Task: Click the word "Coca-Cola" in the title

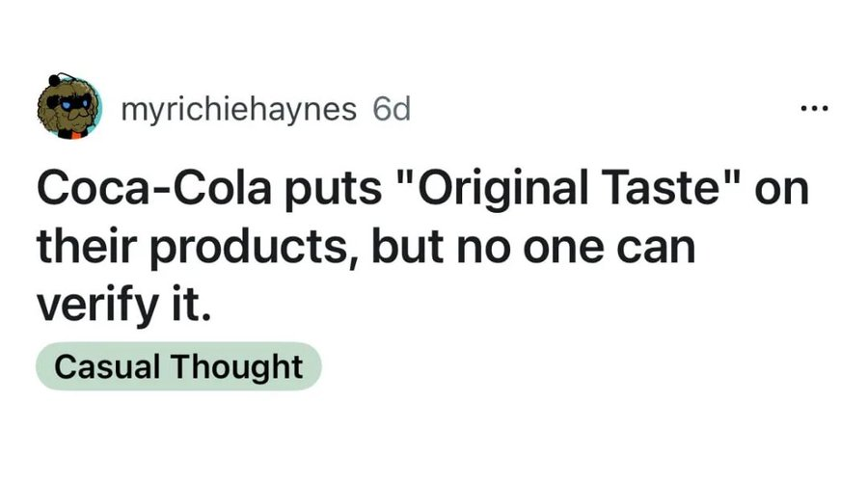Action: [x=154, y=188]
